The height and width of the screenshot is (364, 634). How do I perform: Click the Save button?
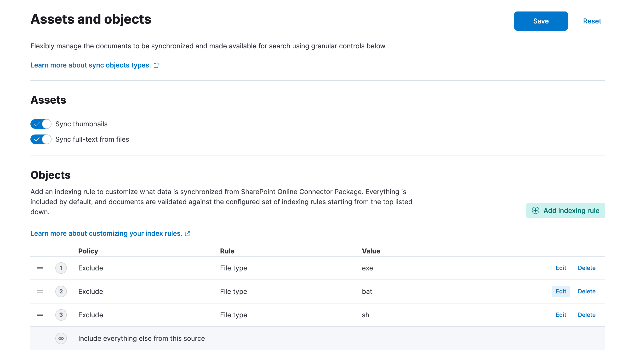[x=541, y=21]
